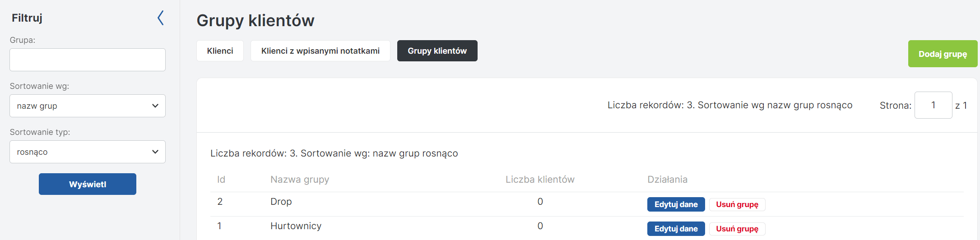Screen dimensions: 980x240
Task: Click the Id column header
Action: [221, 180]
